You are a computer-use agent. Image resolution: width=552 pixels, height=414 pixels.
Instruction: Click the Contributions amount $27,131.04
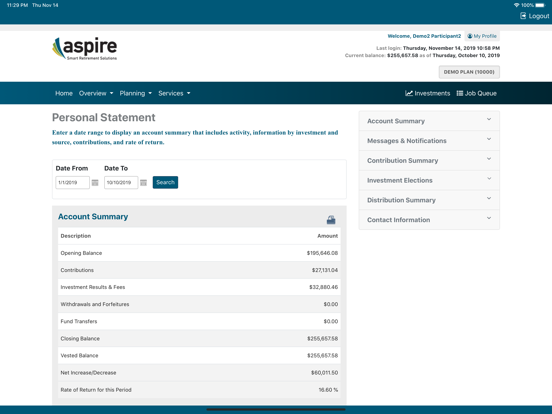tap(325, 270)
